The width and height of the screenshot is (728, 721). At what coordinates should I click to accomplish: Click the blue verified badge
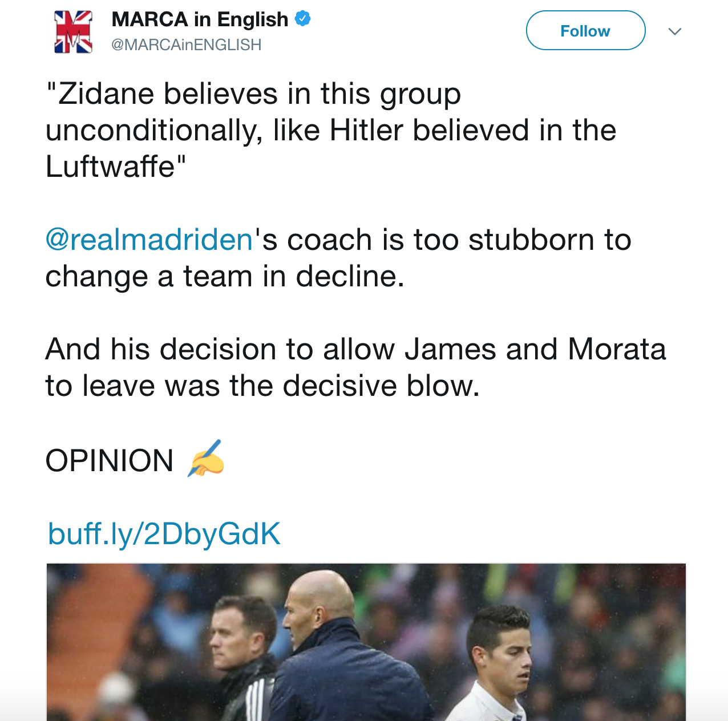tap(302, 19)
